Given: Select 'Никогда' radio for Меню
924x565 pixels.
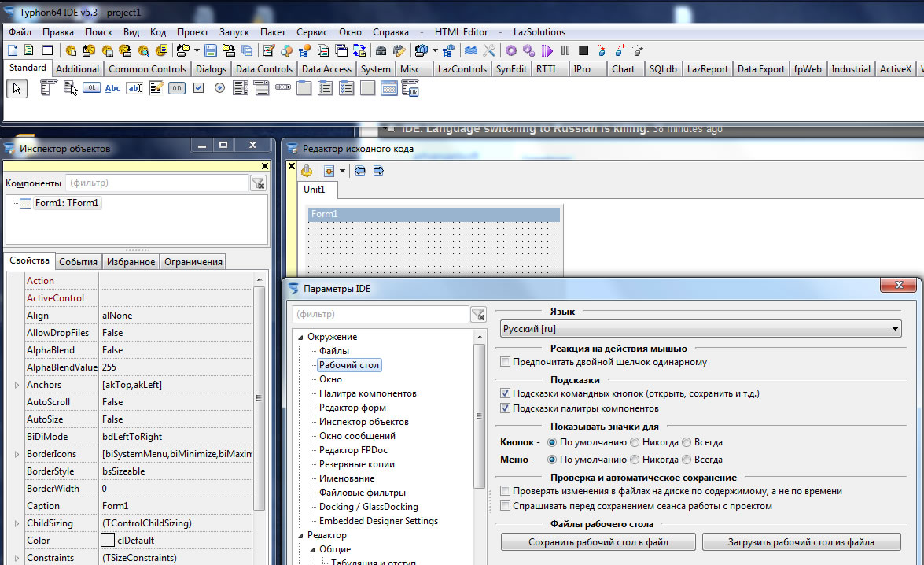Looking at the screenshot, I should coord(635,460).
